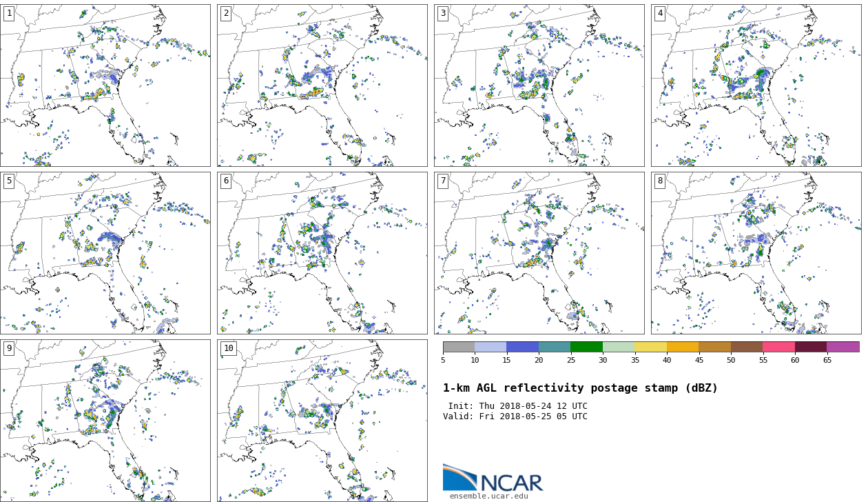Click the yellow 35-40 dBZ swatch
This screenshot has height=502, width=868.
pos(651,347)
